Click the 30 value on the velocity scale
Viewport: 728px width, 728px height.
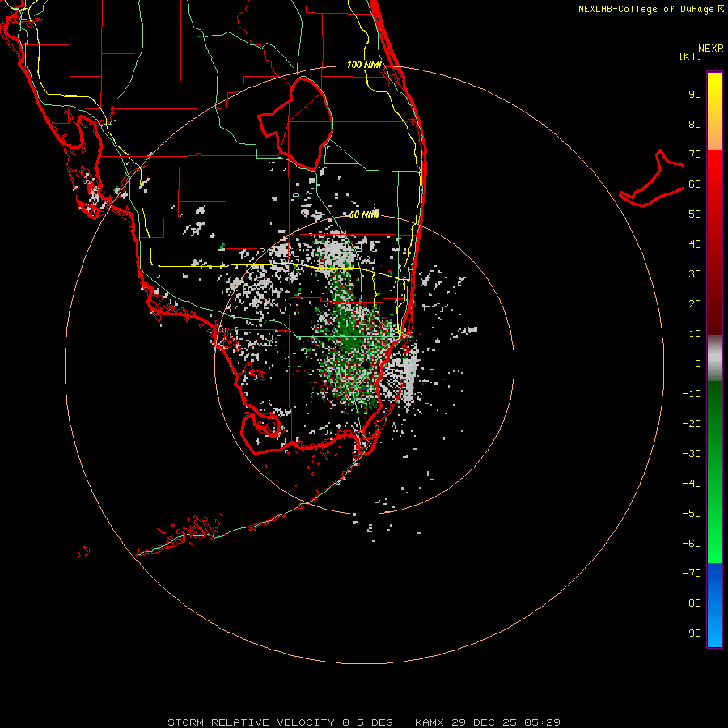[695, 274]
